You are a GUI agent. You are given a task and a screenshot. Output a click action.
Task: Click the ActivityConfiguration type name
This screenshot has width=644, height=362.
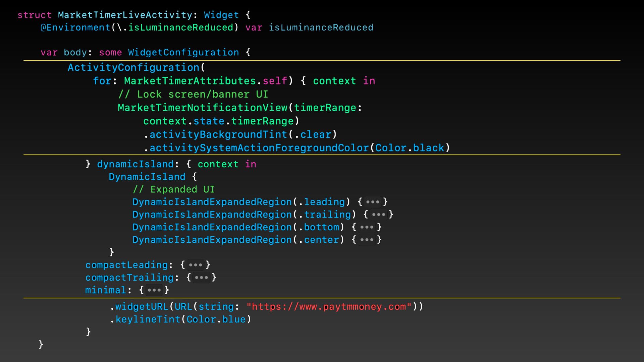click(133, 68)
